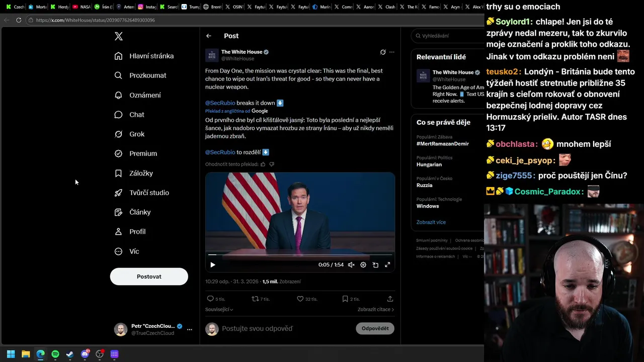This screenshot has width=644, height=362.
Task: Open Ruzzia trending topic
Action: click(x=425, y=186)
